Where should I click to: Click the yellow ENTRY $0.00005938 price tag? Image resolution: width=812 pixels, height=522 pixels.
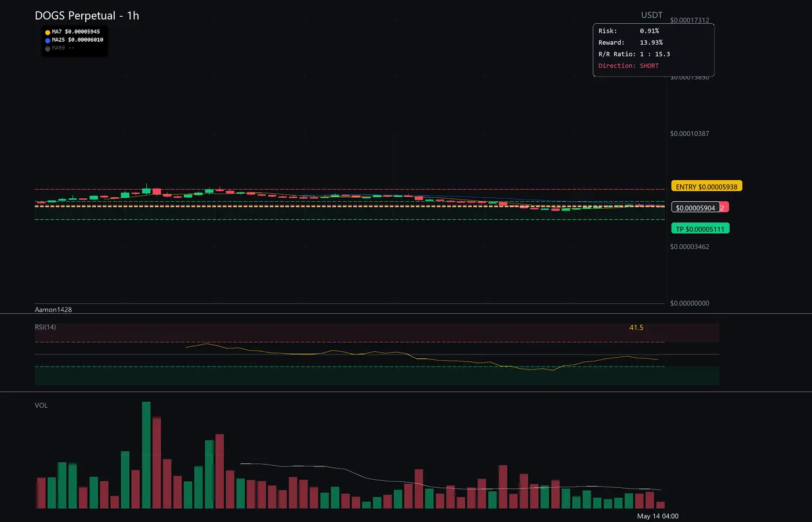[706, 186]
